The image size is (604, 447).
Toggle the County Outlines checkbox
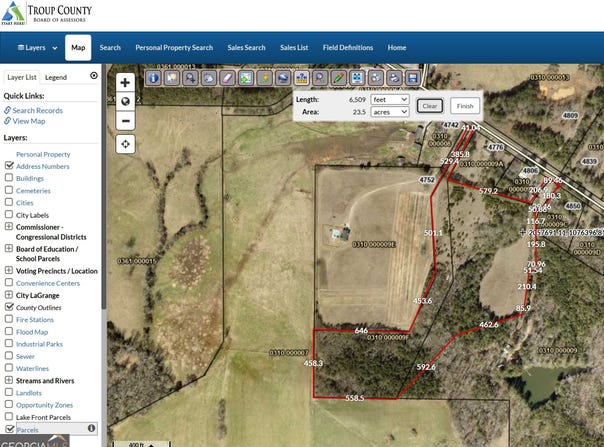tap(9, 307)
